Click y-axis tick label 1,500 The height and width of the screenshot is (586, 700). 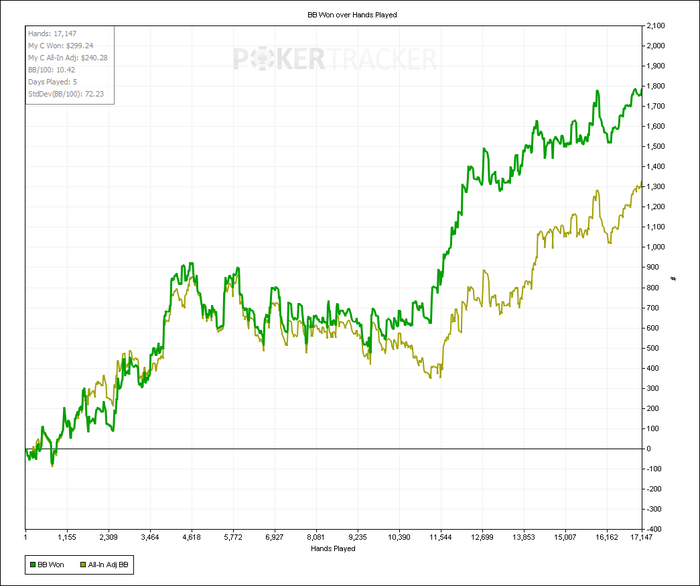coord(656,146)
